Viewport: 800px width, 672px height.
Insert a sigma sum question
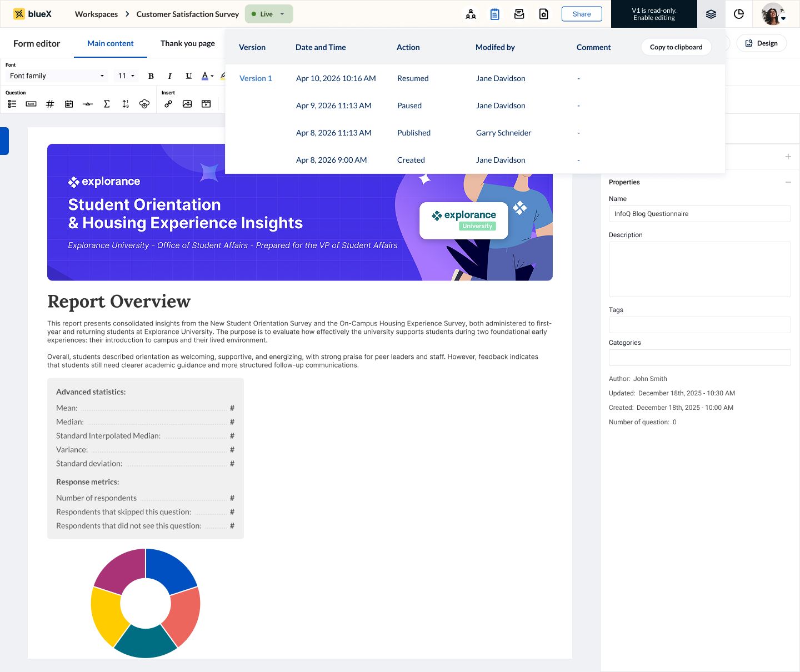point(107,104)
